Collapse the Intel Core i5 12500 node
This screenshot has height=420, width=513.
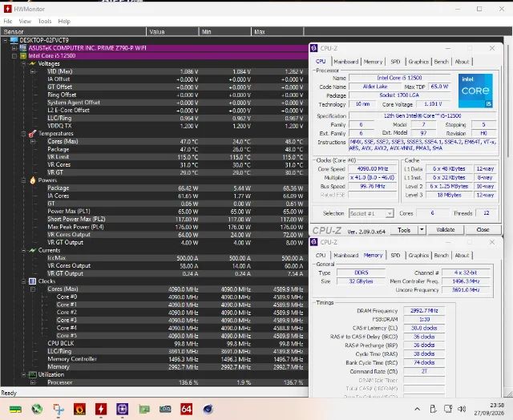pos(14,56)
